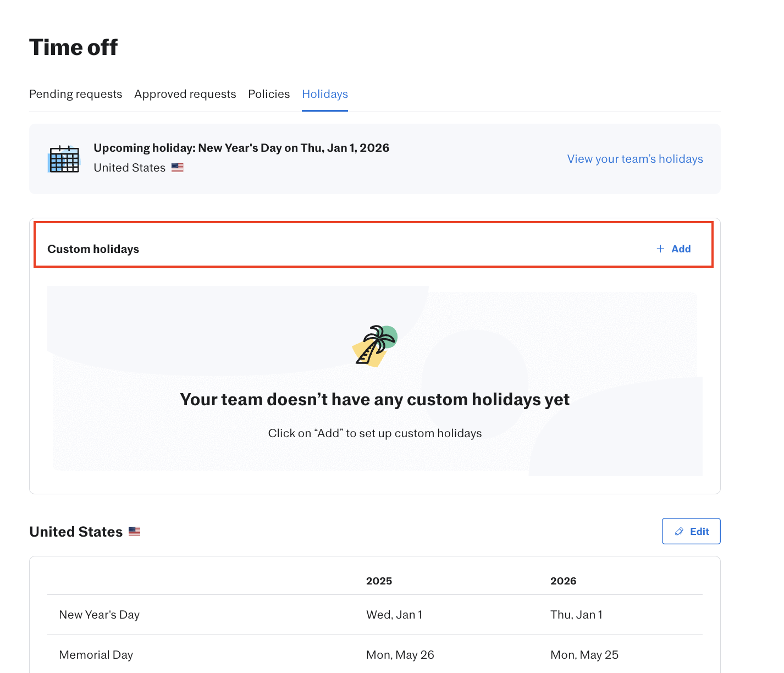
Task: Switch to the Approved requests tab
Action: pyautogui.click(x=185, y=94)
